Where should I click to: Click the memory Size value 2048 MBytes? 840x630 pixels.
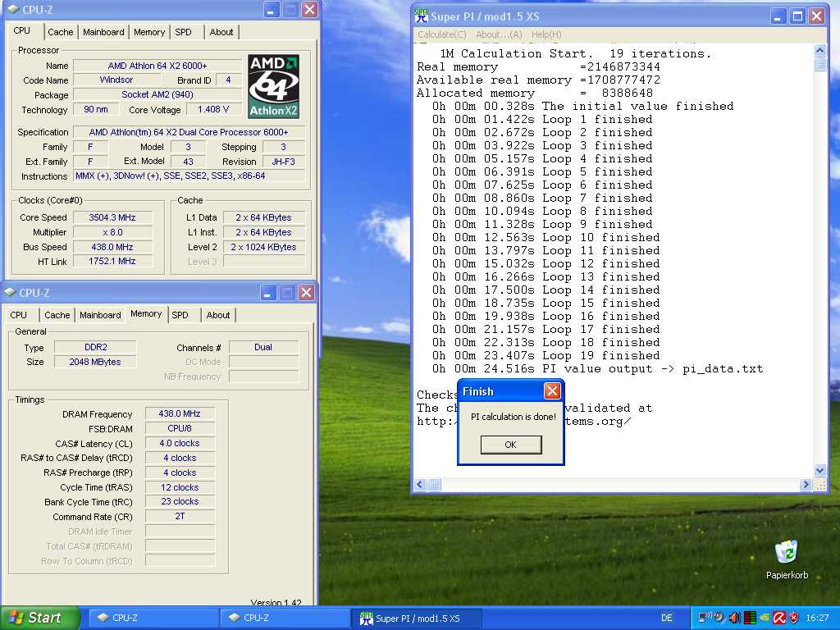95,362
